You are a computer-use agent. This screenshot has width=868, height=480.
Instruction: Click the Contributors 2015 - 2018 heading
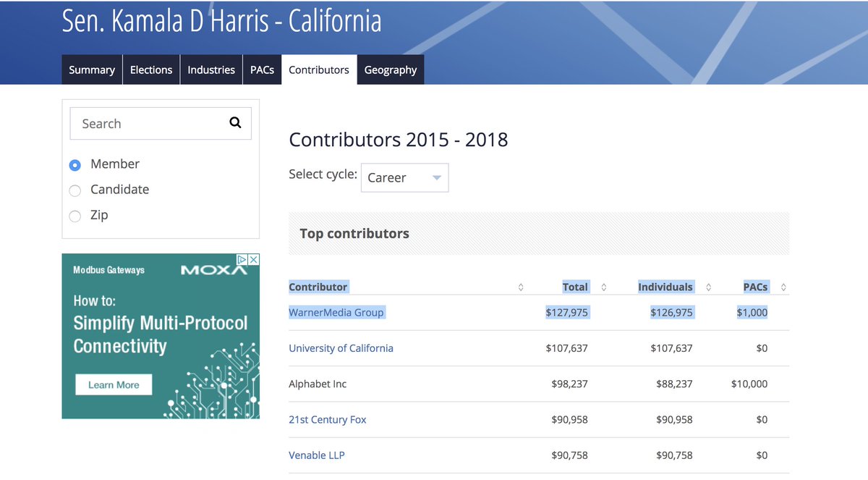[399, 139]
